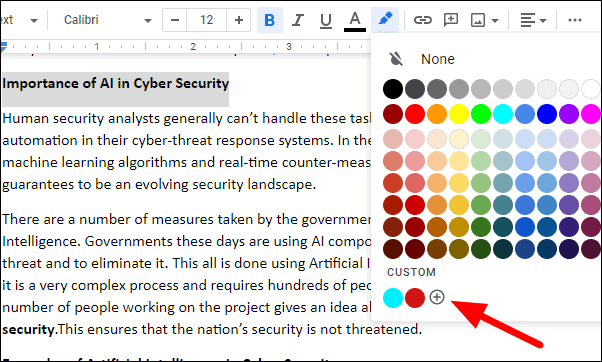Viewport: 602px width, 362px height.
Task: Toggle Bold formatting button
Action: click(x=270, y=20)
